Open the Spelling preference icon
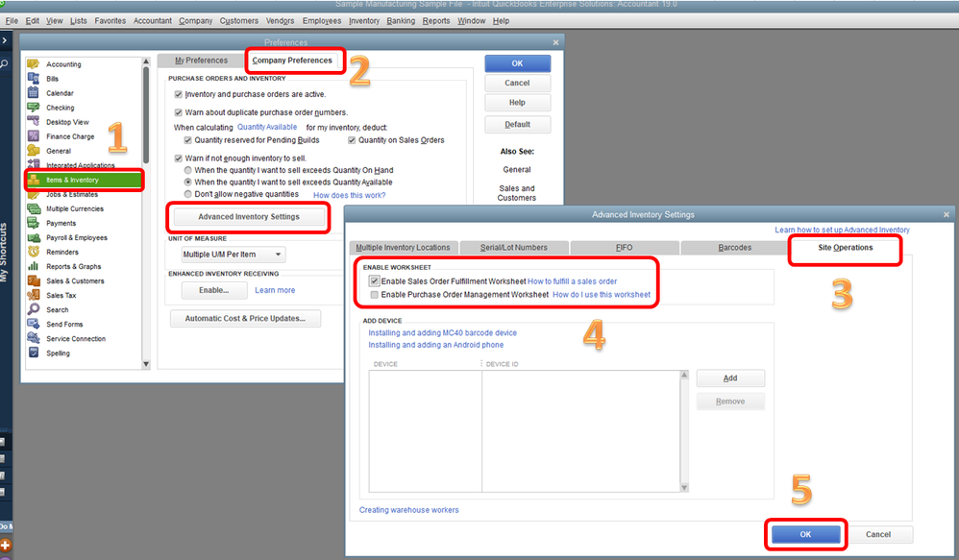The width and height of the screenshot is (959, 560). point(34,353)
